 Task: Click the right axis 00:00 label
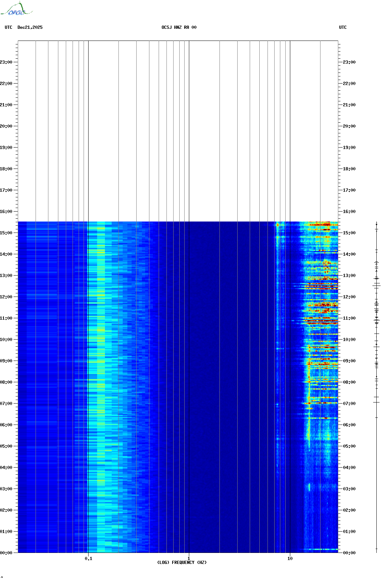click(349, 553)
